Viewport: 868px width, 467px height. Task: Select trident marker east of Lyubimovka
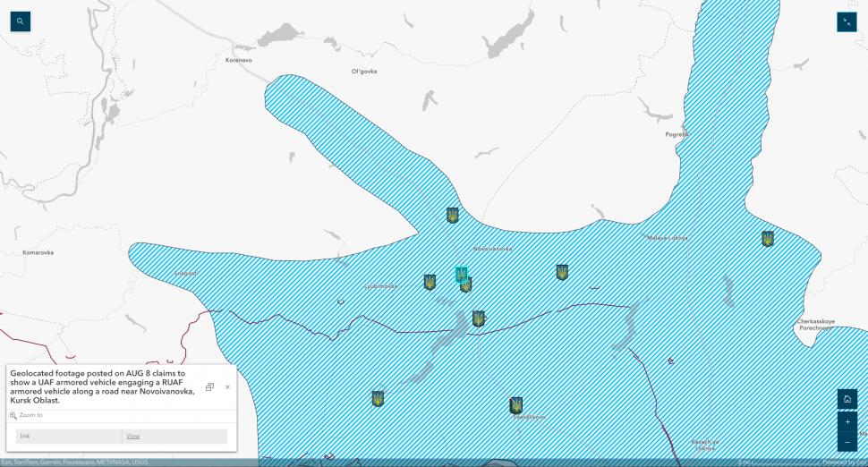click(x=430, y=282)
